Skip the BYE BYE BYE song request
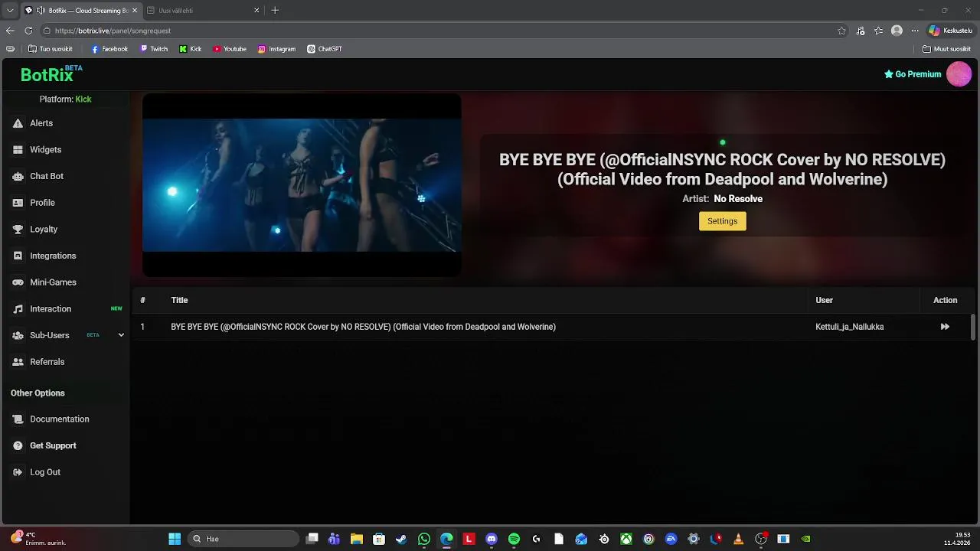 (x=945, y=327)
